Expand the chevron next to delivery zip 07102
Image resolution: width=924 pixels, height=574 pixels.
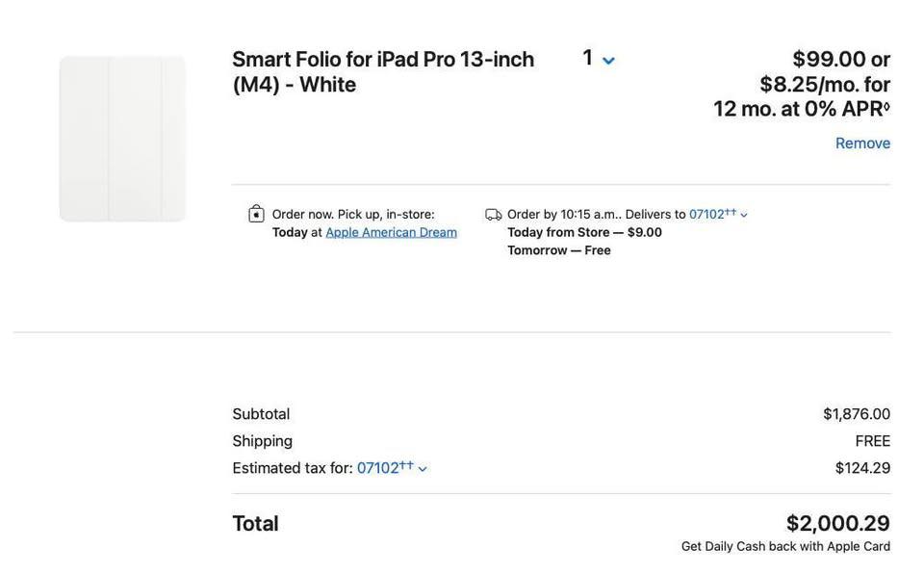tap(744, 216)
